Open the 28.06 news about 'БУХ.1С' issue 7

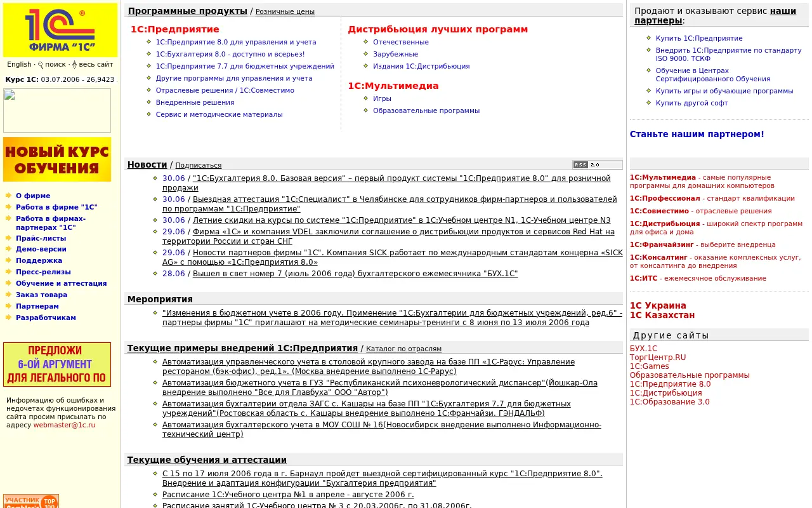coord(355,274)
